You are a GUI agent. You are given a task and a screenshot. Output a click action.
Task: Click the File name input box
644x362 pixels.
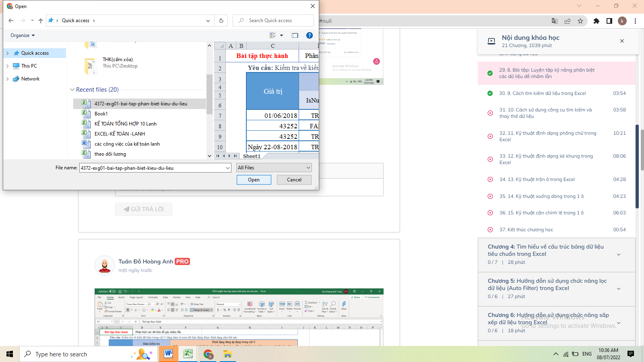[155, 168]
